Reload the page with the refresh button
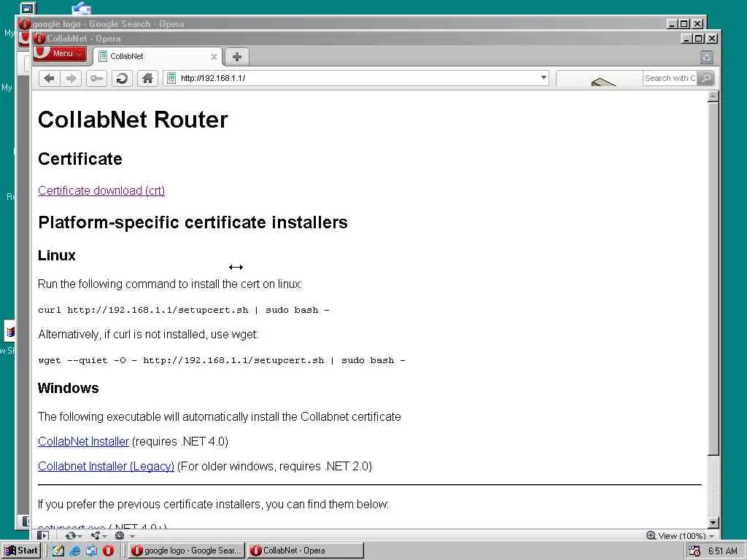Viewport: 747px width, 560px height. pos(122,78)
